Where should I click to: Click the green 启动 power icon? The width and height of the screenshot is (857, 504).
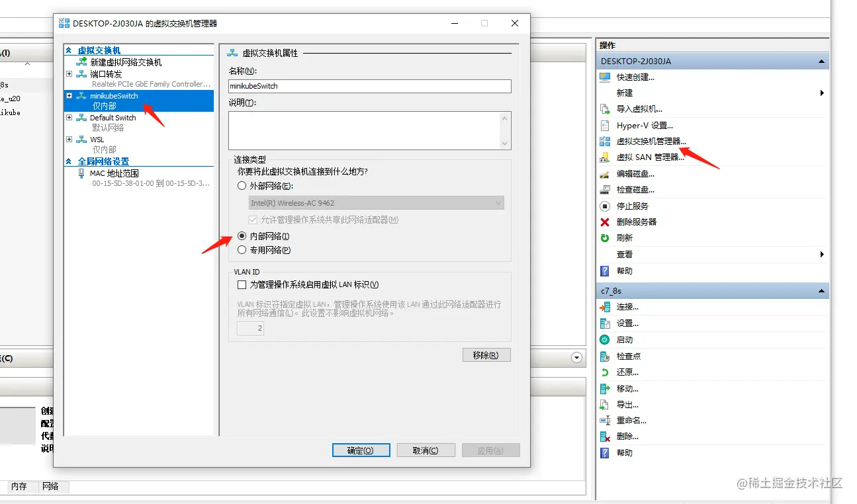[605, 339]
